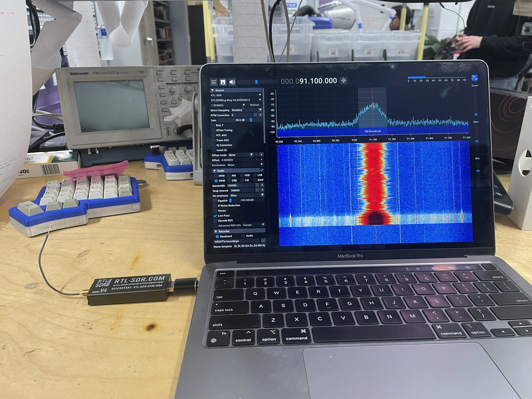
Task: Click the tuning mode crosshair icon
Action: click(x=344, y=81)
